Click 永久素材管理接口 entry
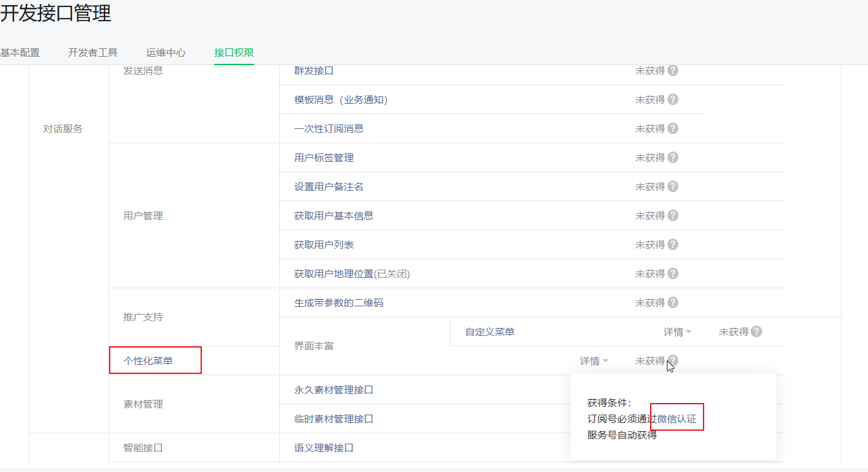The height and width of the screenshot is (472, 868). 333,390
